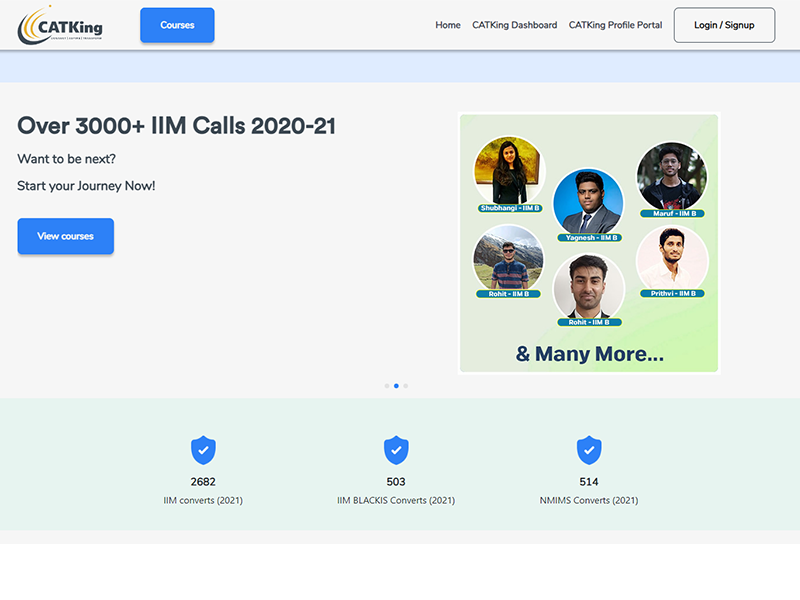This screenshot has height=600, width=800.
Task: Click the CATKing logo
Action: coord(60,25)
